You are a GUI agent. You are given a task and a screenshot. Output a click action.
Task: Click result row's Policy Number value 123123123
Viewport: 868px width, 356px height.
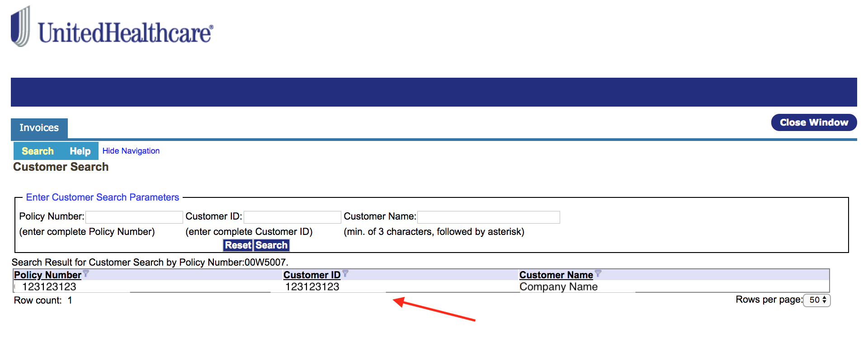click(49, 287)
